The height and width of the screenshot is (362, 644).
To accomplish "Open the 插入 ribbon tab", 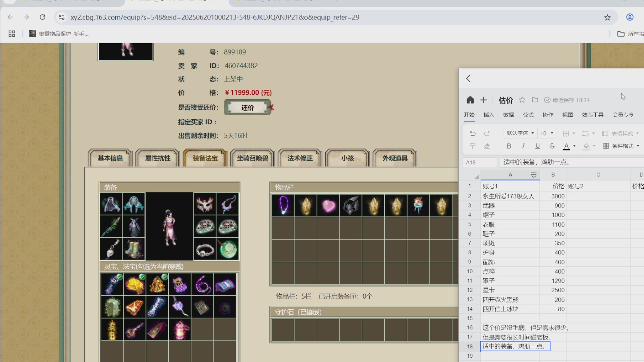I will [489, 115].
